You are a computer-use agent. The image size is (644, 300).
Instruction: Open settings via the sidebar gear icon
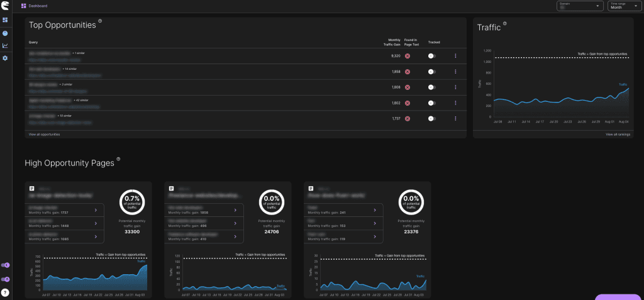pyautogui.click(x=5, y=58)
